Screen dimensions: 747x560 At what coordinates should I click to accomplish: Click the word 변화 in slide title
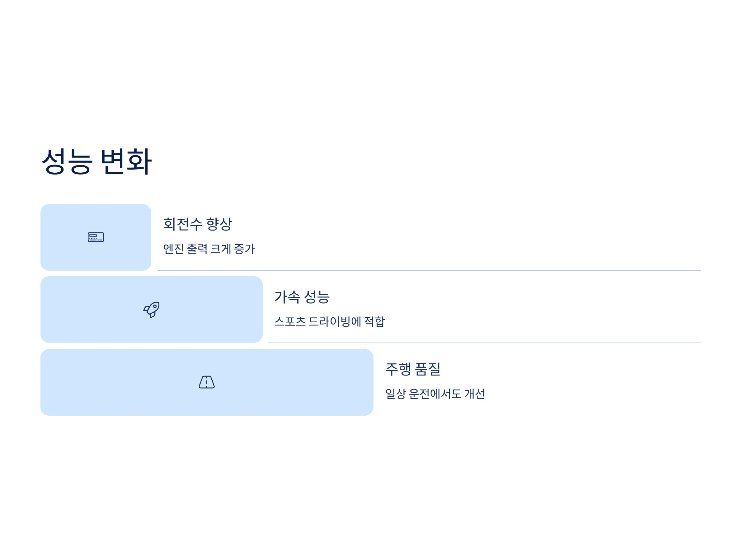coord(126,161)
